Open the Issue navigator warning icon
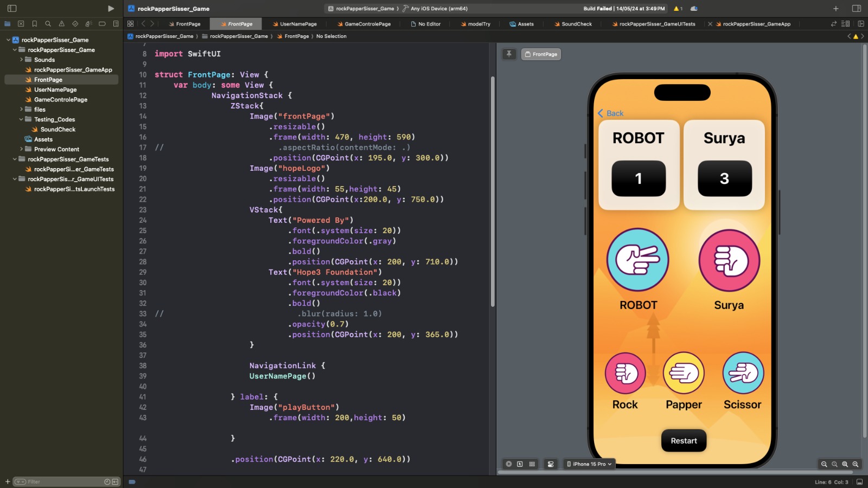The width and height of the screenshot is (868, 488). 61,24
